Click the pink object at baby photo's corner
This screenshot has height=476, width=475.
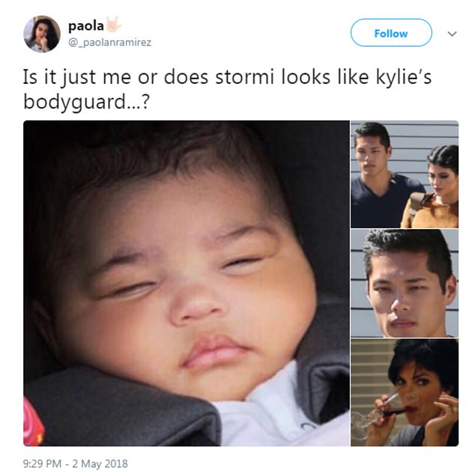32,422
